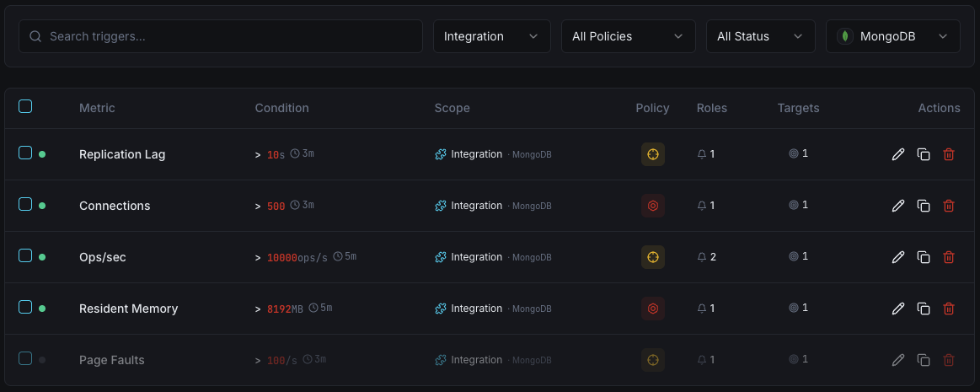This screenshot has width=980, height=392.
Task: Check the Ops/sec row checkbox
Action: pos(25,255)
